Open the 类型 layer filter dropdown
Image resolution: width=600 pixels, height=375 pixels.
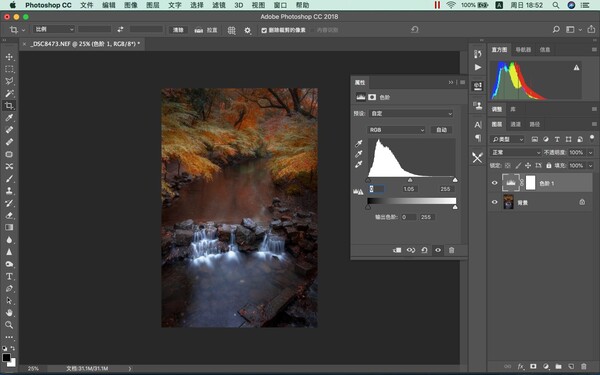tap(507, 139)
